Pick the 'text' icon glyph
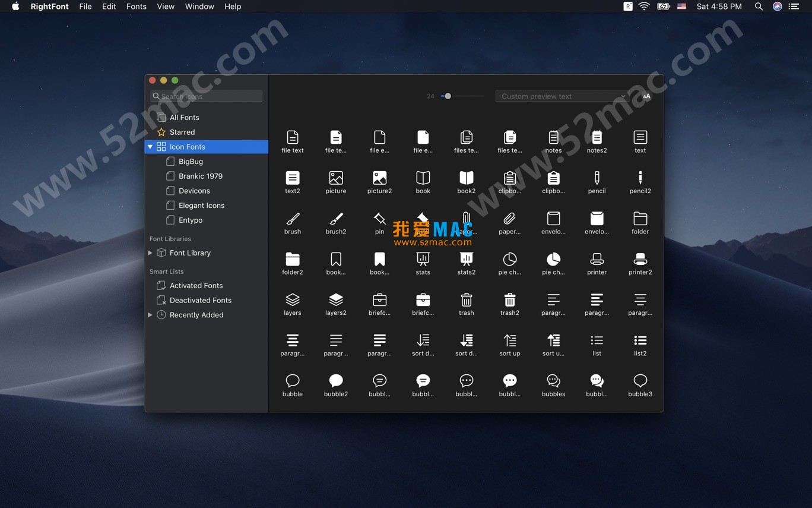812x508 pixels. coord(640,137)
